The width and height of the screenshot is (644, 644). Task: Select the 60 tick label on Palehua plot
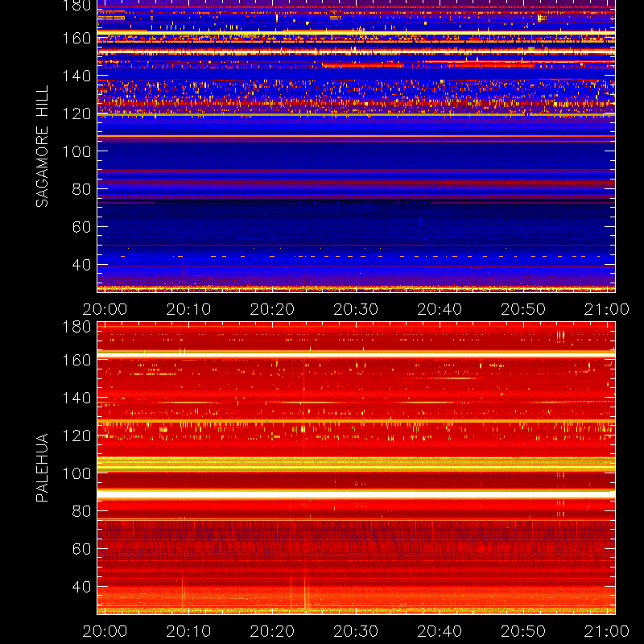[x=81, y=549]
